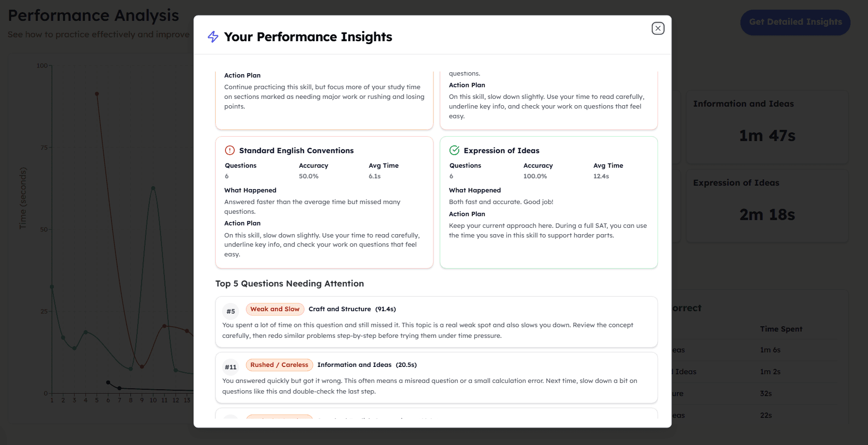Dismiss the Performance Insights dialog

pyautogui.click(x=658, y=28)
